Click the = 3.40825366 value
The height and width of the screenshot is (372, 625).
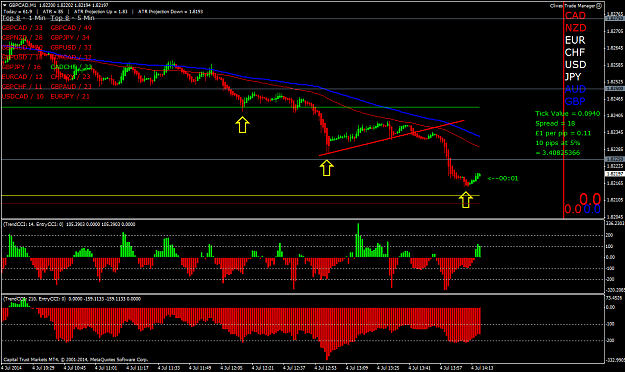(x=558, y=153)
